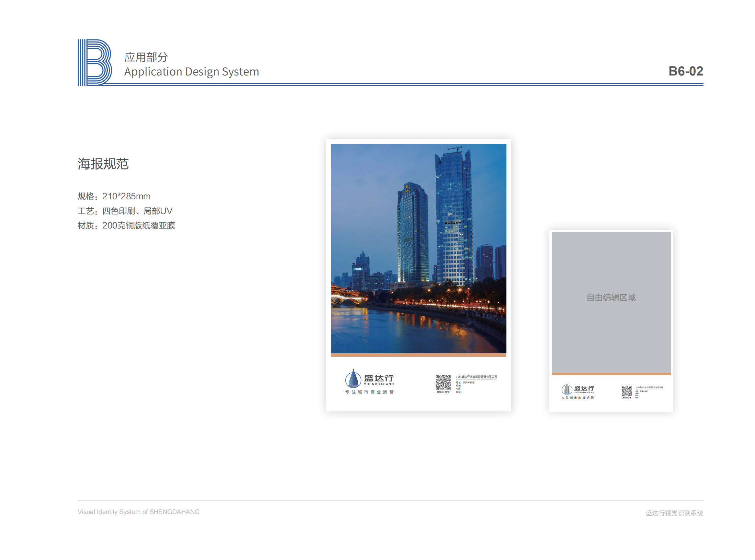This screenshot has height=560, width=755.
Task: Click the 材质：200克铜版纸覆亚膜 line
Action: pos(126,225)
